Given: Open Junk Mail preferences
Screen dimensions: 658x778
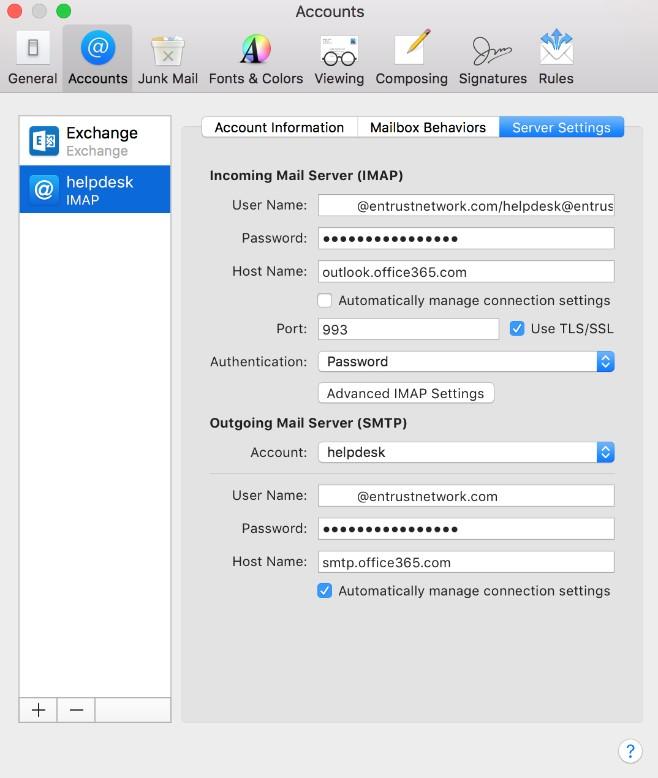Looking at the screenshot, I should point(168,59).
